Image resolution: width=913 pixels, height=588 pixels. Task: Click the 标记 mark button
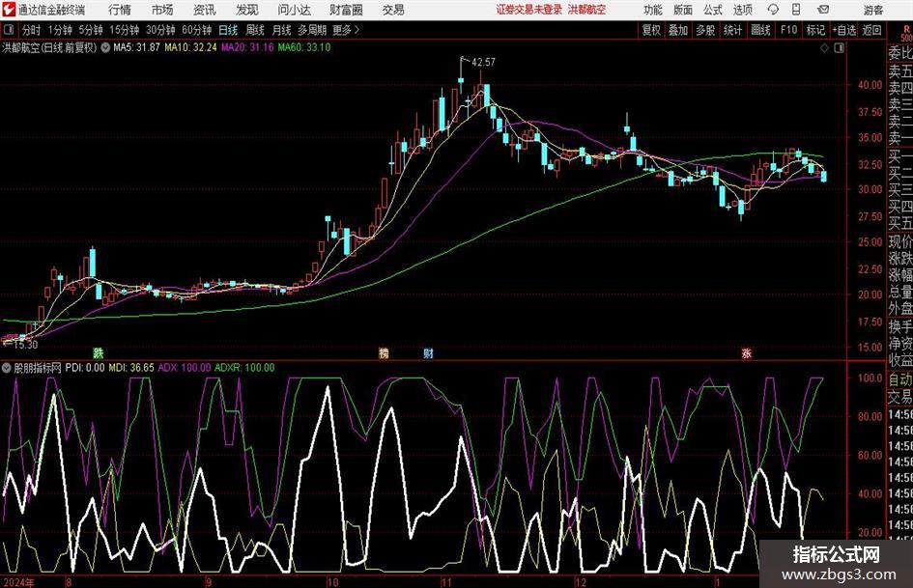click(815, 30)
